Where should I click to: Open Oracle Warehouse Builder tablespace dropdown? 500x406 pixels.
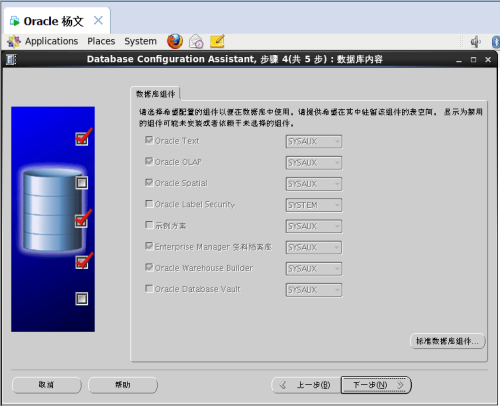(x=314, y=269)
